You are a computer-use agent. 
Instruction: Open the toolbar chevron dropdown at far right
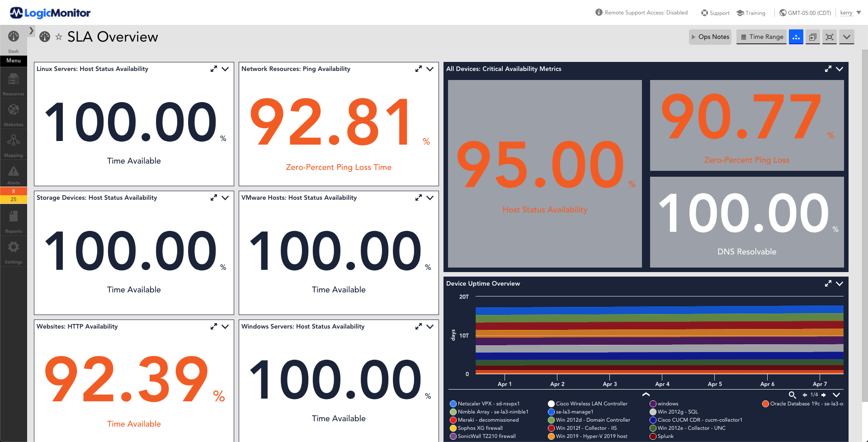point(846,37)
